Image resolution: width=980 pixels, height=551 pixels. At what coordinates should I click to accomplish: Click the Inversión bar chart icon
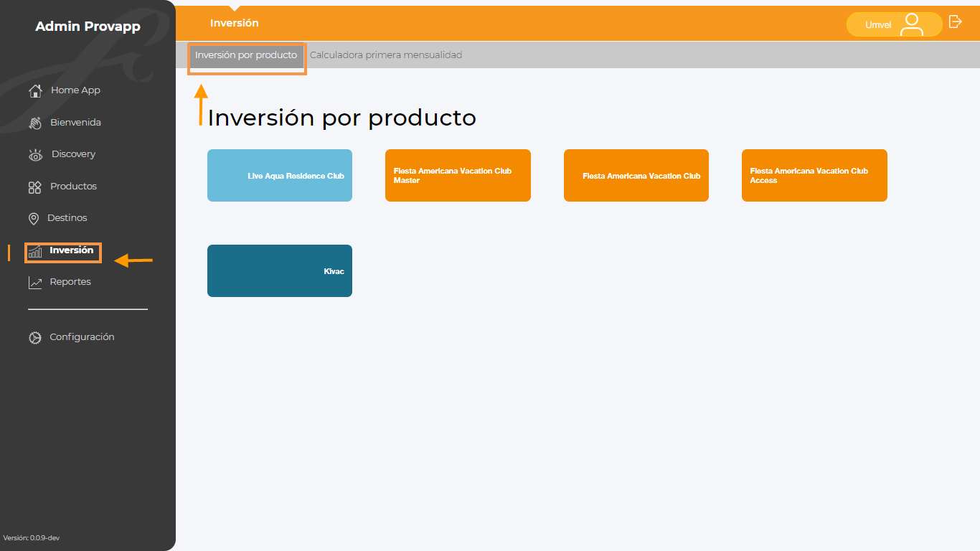(34, 251)
